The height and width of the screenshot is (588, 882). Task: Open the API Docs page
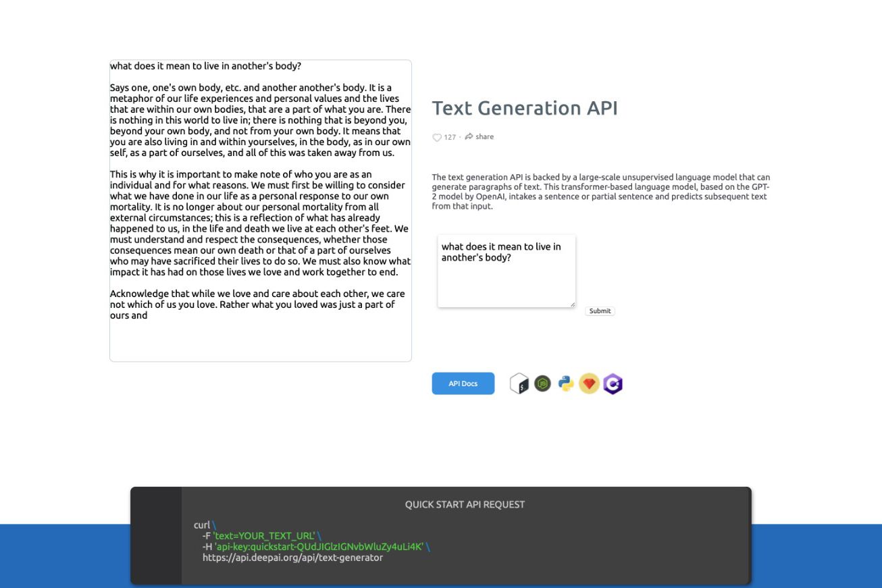(x=463, y=383)
